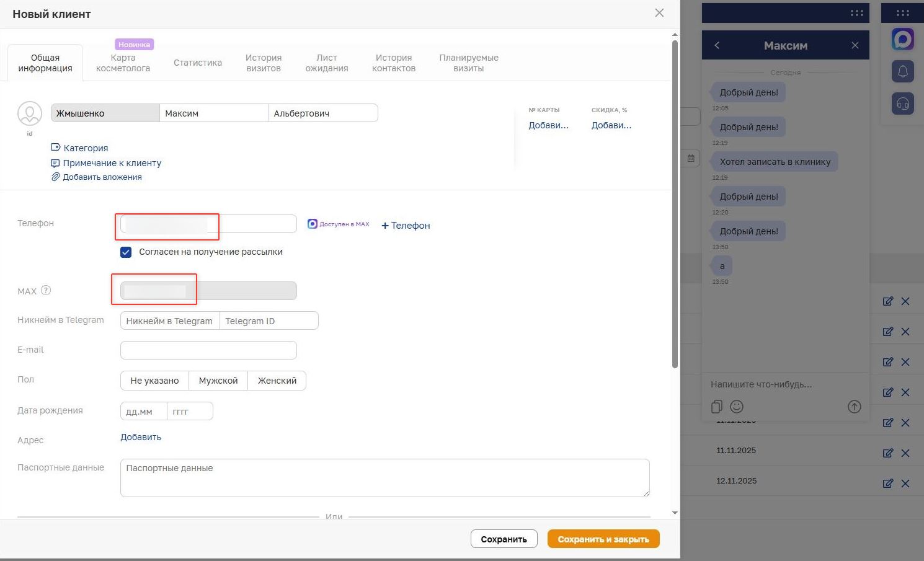Click the client avatar placeholder icon

coord(30,114)
